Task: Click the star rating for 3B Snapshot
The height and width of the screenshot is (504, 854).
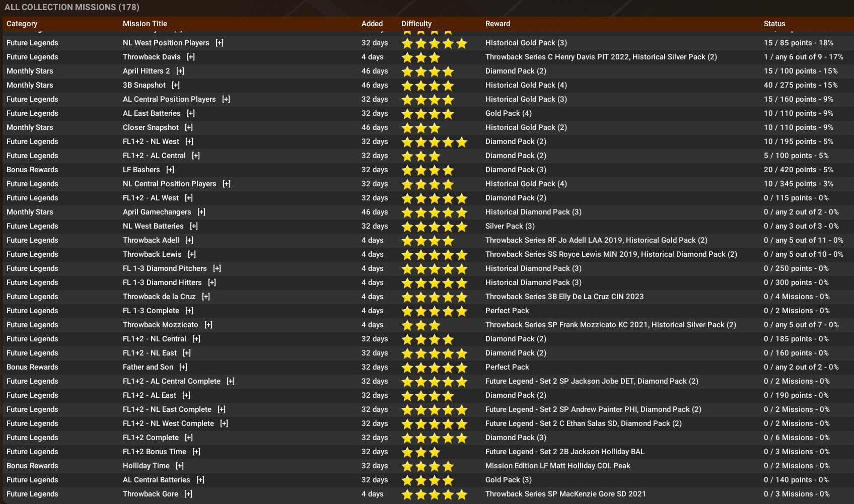Action: [x=428, y=86]
